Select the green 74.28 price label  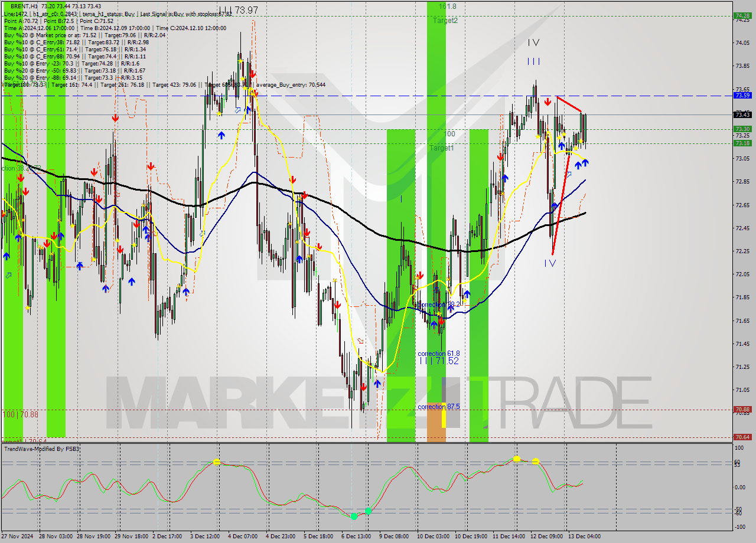pos(742,16)
